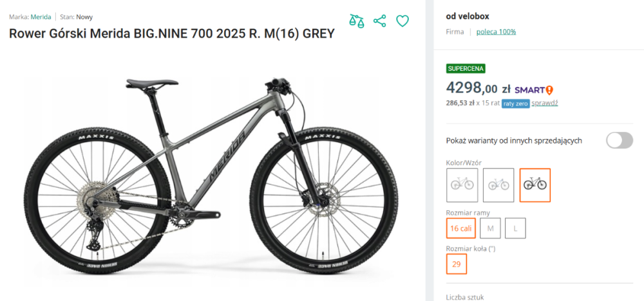The width and height of the screenshot is (644, 301).
Task: Select wheel size 29
Action: 457,264
